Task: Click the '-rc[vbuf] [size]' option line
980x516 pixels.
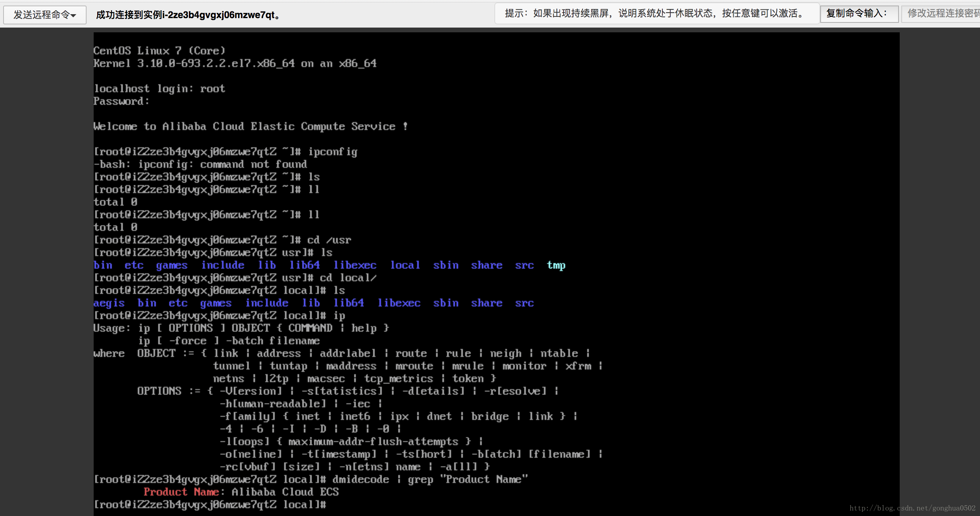Action: tap(355, 467)
